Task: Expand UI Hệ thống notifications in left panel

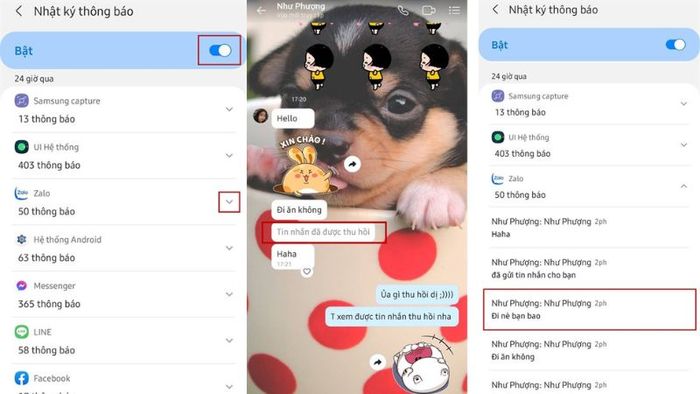Action: [x=229, y=156]
